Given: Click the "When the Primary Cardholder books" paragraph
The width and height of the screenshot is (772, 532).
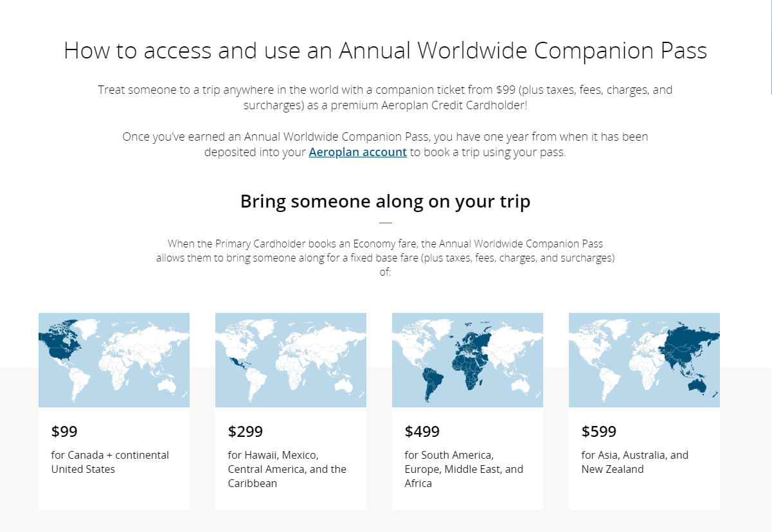Looking at the screenshot, I should click(x=385, y=258).
